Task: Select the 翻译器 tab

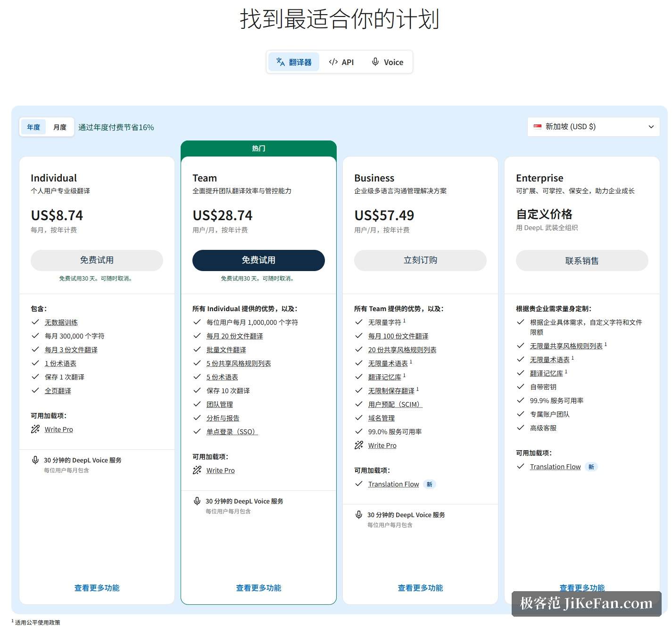Action: [294, 62]
